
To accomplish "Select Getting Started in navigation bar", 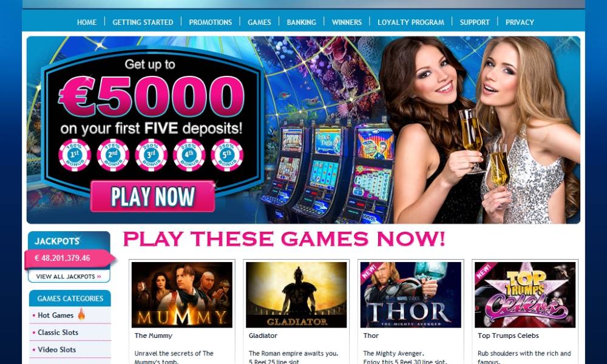I will [x=143, y=22].
